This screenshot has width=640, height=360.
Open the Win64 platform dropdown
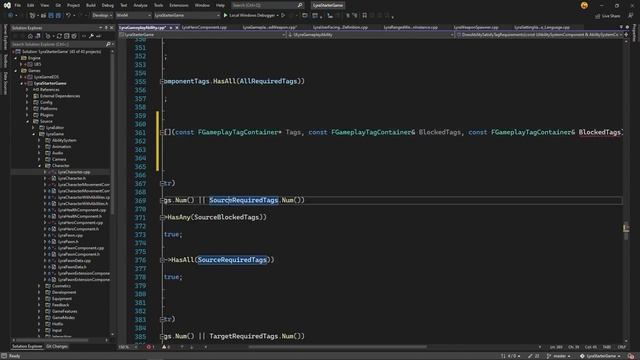(133, 16)
